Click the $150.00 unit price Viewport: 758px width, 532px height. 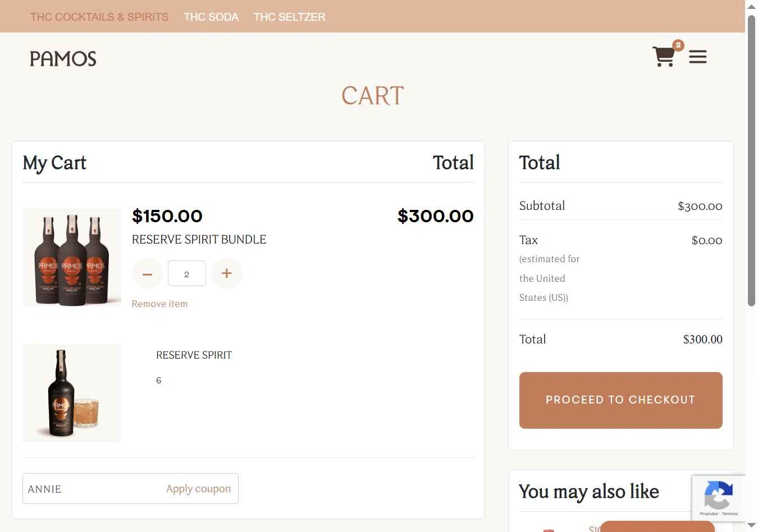click(x=167, y=216)
